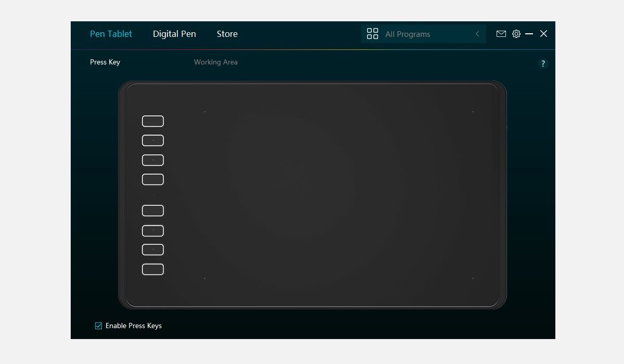This screenshot has width=624, height=364.
Task: Click the second press key button
Action: [152, 140]
